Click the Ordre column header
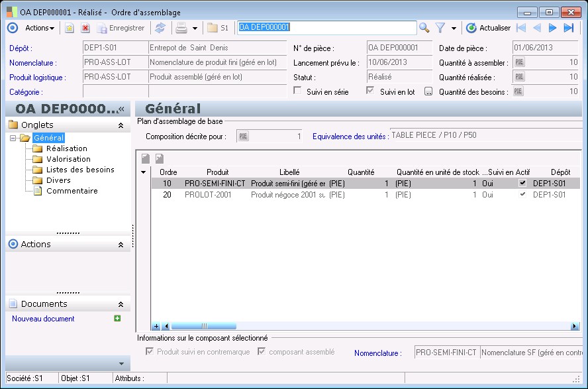The width and height of the screenshot is (588, 389). (x=168, y=172)
